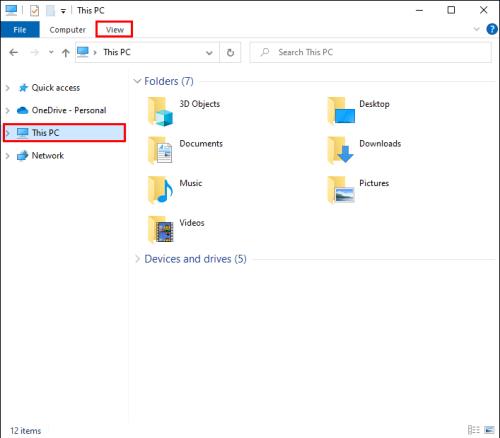The height and width of the screenshot is (438, 500).
Task: Click the properties icon in Quick Access Toolbar
Action: (34, 11)
